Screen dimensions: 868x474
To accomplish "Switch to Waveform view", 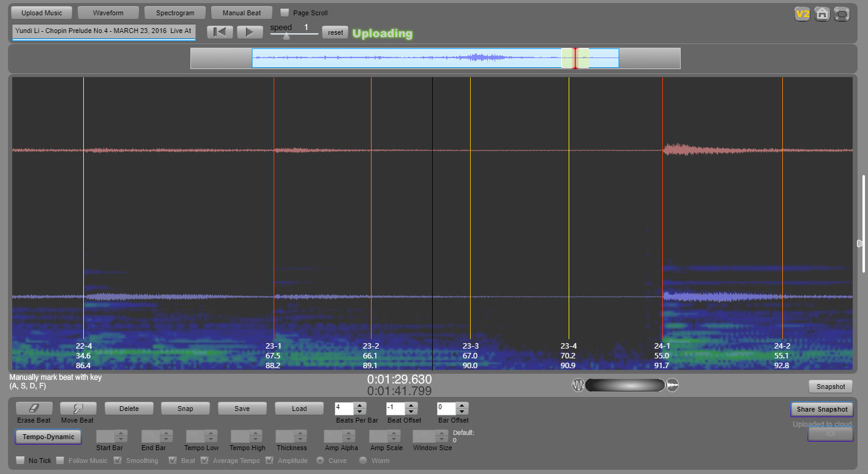I will 108,13.
